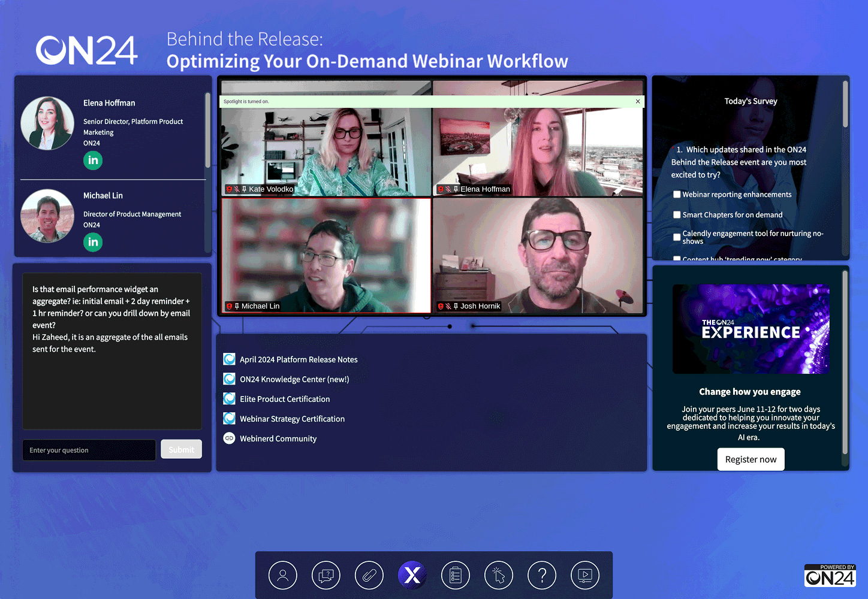Click Elena Hoffman's profile photo
The height and width of the screenshot is (599, 868).
pyautogui.click(x=47, y=123)
